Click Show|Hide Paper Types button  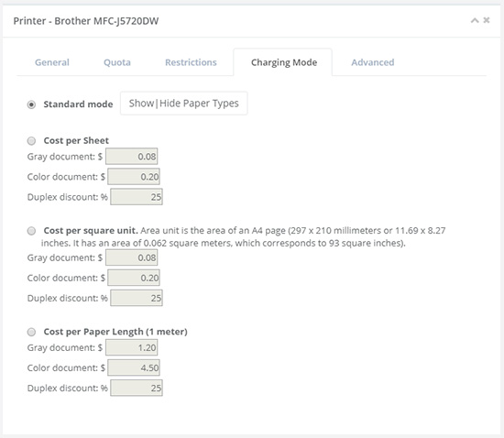coord(184,104)
